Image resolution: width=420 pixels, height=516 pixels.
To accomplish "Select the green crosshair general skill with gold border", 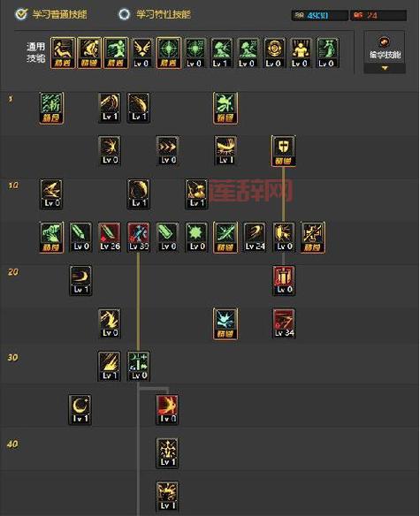I will 169,53.
